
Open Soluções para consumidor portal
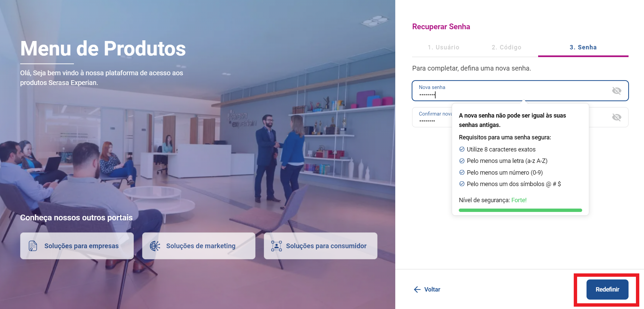click(321, 246)
